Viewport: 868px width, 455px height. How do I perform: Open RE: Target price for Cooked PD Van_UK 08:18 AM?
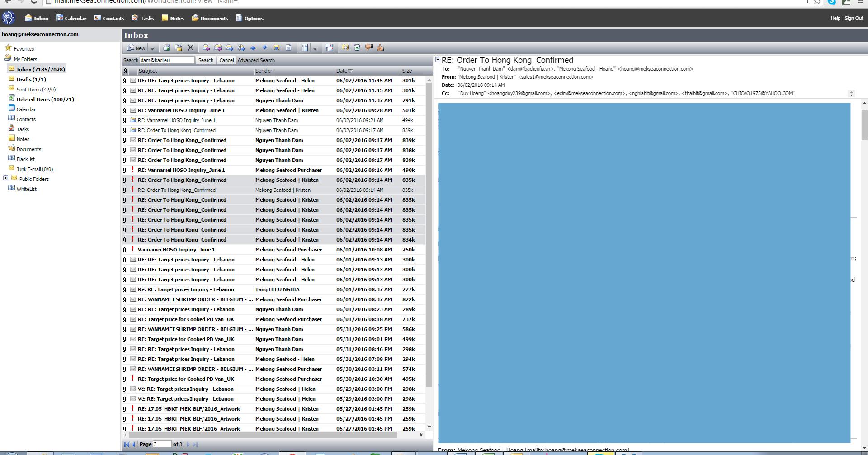pos(274,319)
